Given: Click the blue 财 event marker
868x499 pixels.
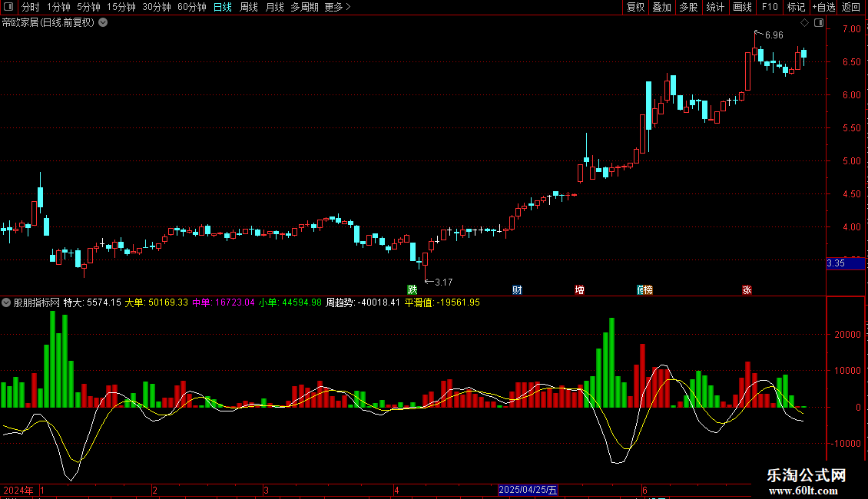Looking at the screenshot, I should click(x=517, y=290).
